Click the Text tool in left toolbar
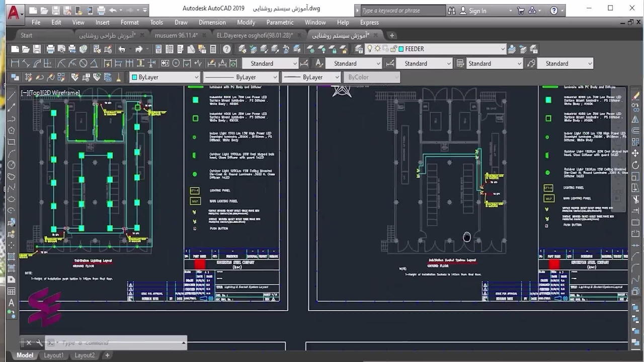Viewport: 644px width, 362px height. tap(11, 303)
